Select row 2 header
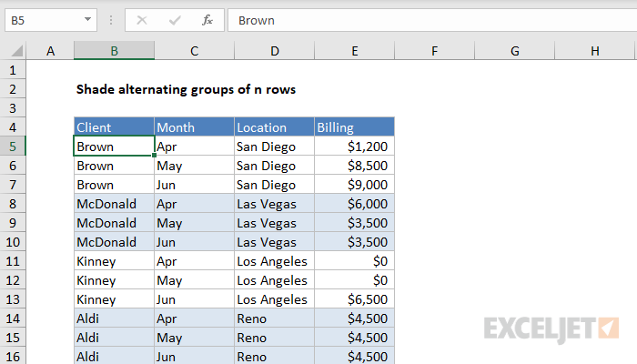The image size is (637, 364). (13, 89)
